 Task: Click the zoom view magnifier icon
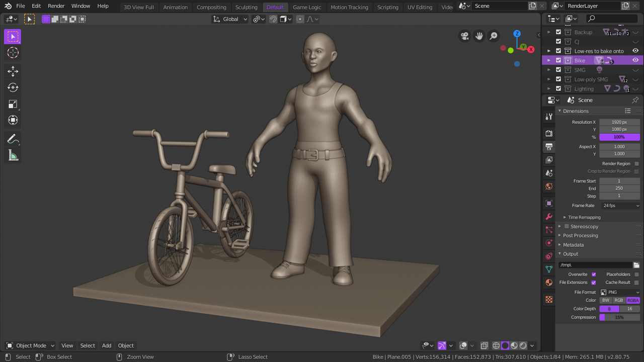click(494, 36)
